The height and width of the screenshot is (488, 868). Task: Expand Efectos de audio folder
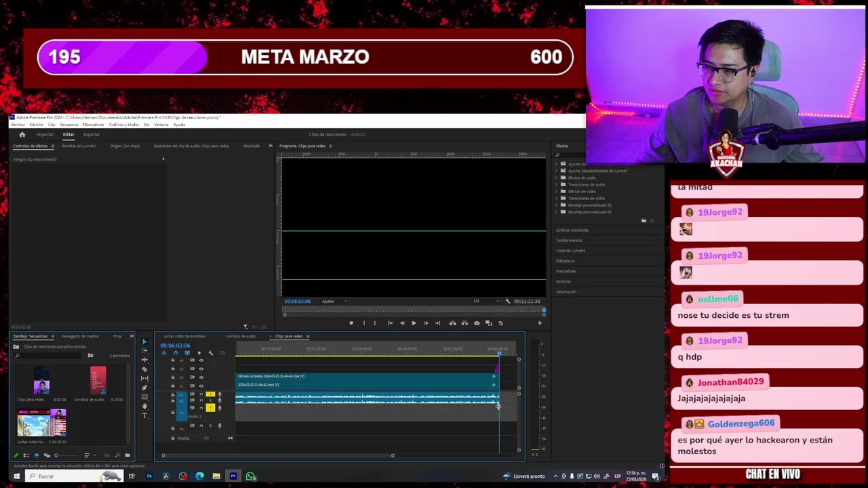coord(557,178)
